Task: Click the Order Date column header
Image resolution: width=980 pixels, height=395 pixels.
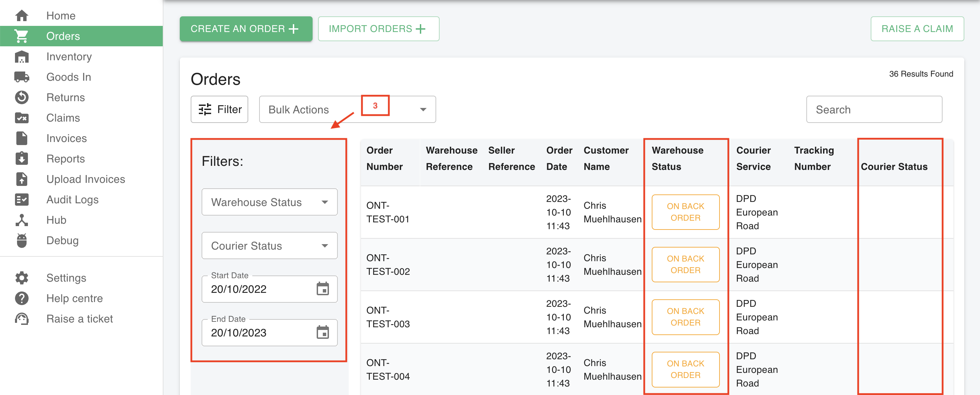Action: (x=559, y=158)
